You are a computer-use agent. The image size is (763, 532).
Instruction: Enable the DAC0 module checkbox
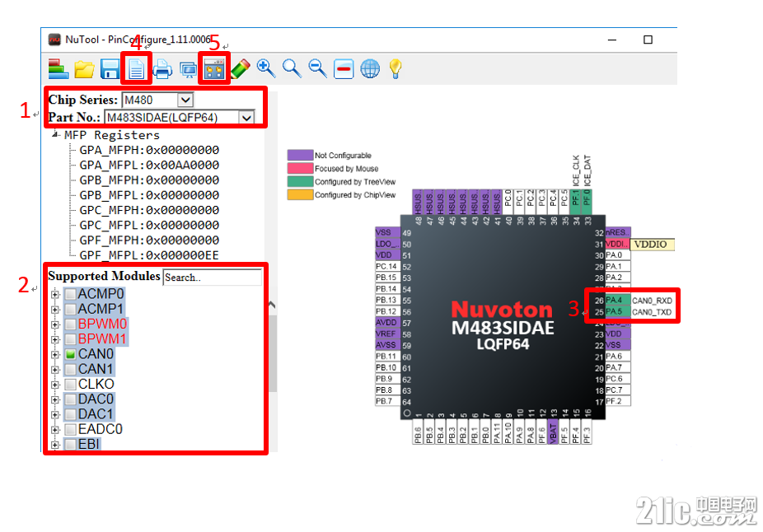tap(71, 399)
